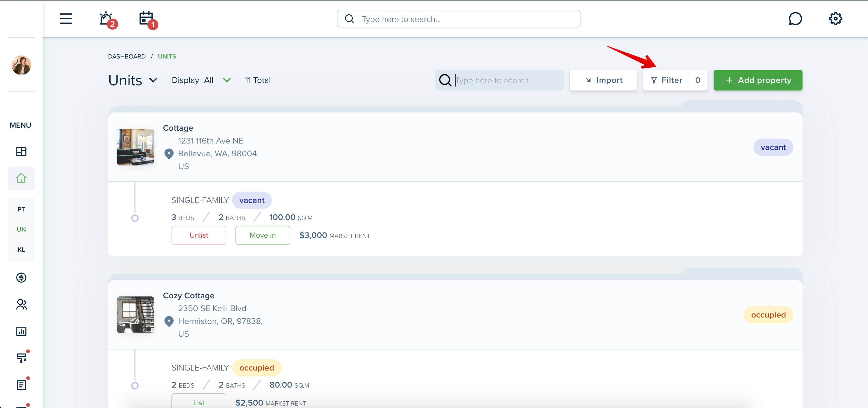Image resolution: width=868 pixels, height=408 pixels.
Task: Go to KL submenu item
Action: pos(21,250)
